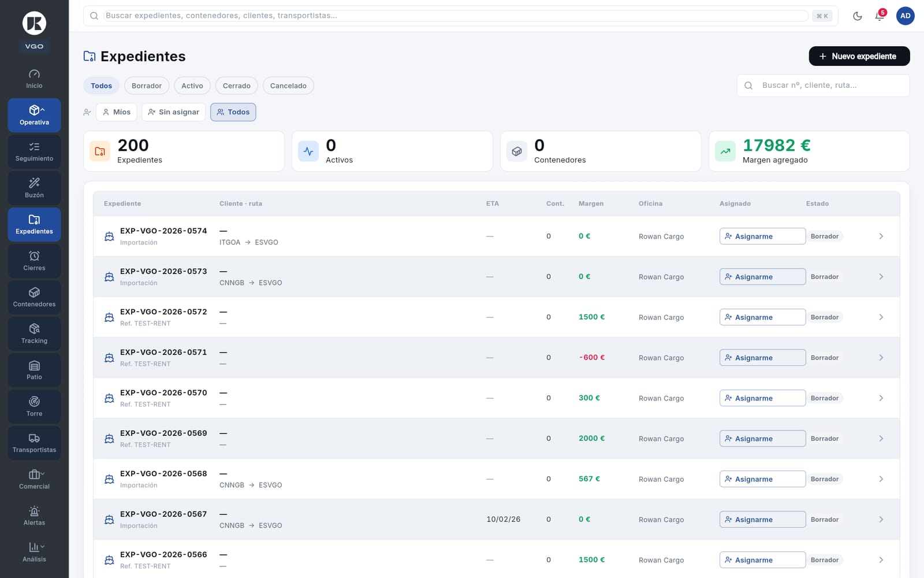Click Asignarme for EXP-VGO-2026-0569

click(x=762, y=439)
